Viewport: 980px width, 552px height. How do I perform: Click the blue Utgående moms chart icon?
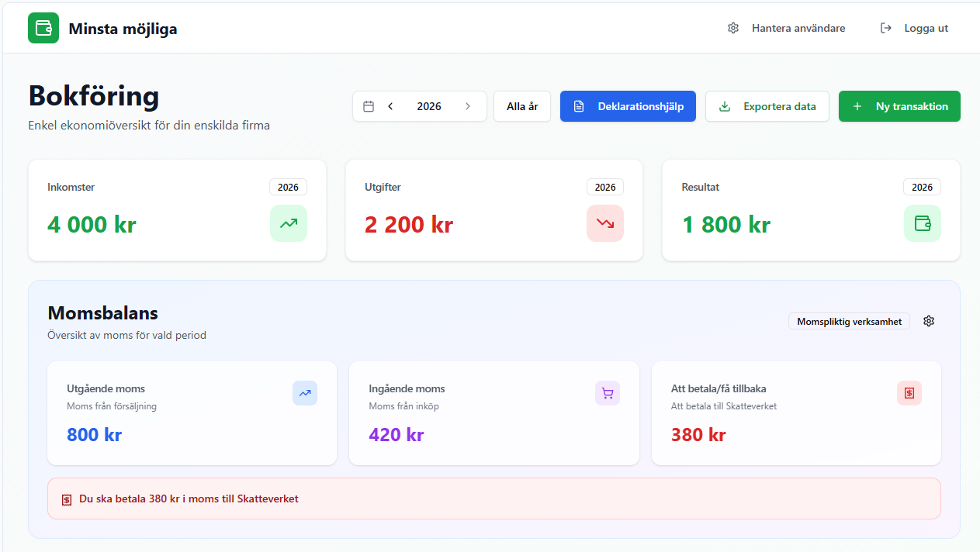coord(305,393)
